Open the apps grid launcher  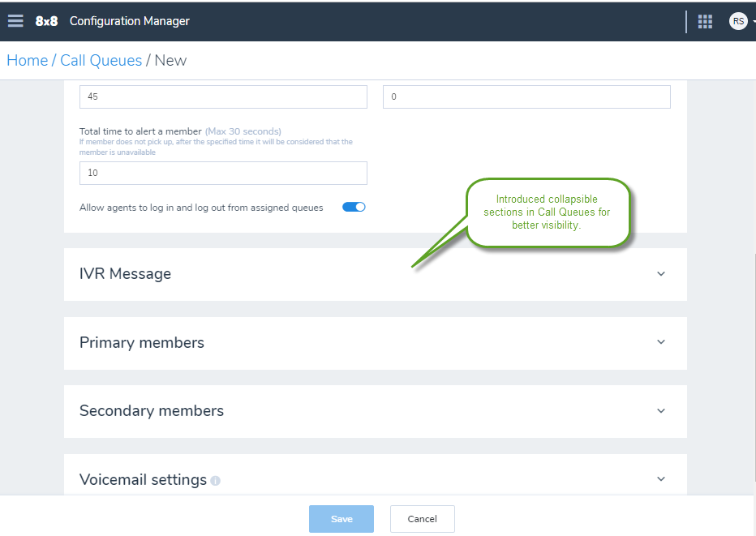705,21
